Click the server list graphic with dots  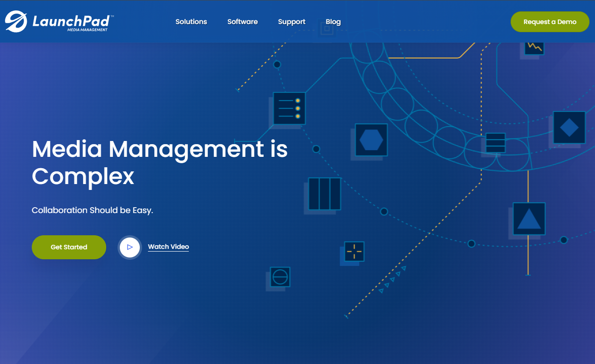(289, 109)
